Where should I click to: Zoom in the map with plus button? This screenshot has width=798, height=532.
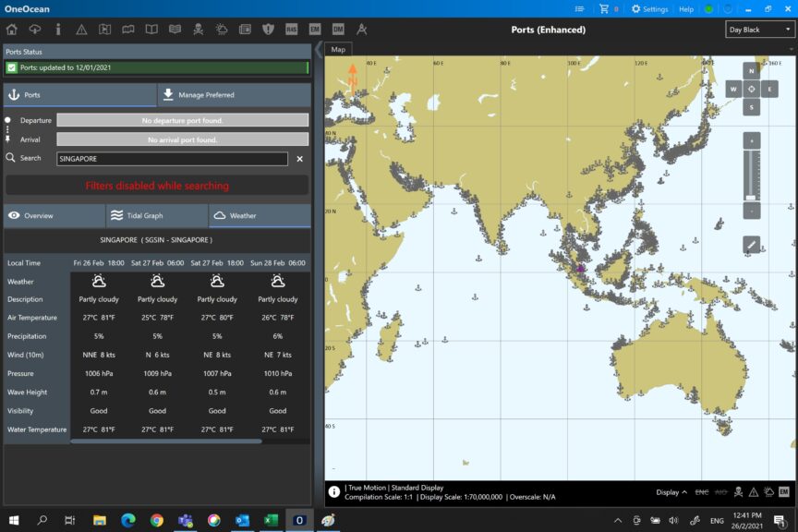point(752,141)
